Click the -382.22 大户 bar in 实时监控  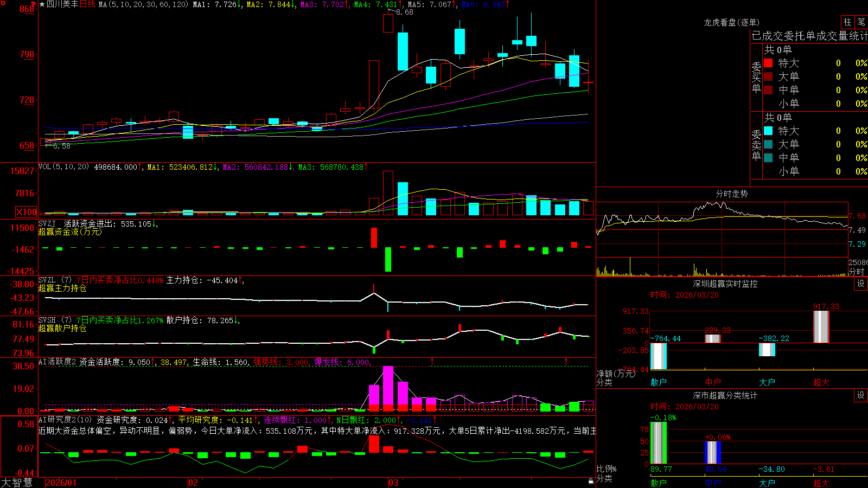tap(767, 350)
